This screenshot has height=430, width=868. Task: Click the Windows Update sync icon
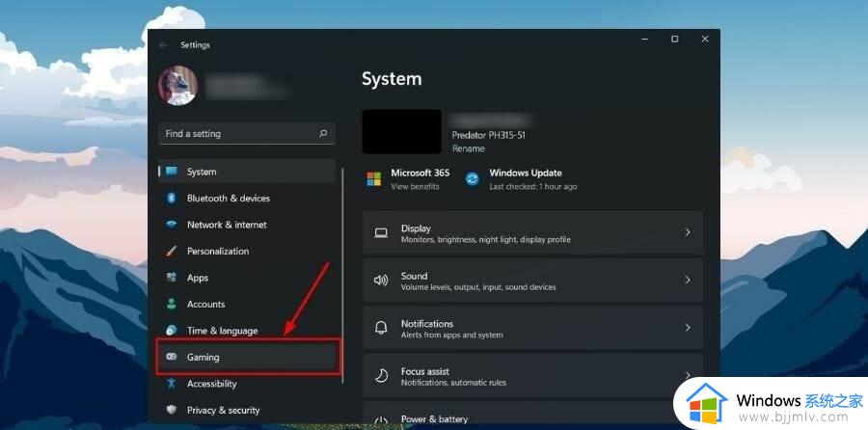coord(473,179)
